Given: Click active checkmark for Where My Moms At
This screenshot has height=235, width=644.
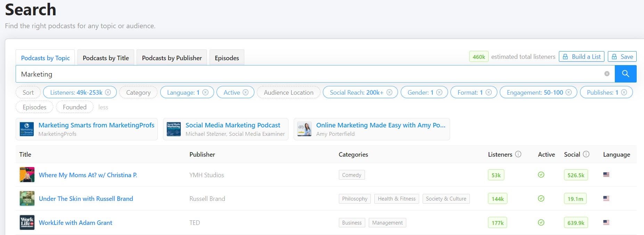Looking at the screenshot, I should click(541, 175).
